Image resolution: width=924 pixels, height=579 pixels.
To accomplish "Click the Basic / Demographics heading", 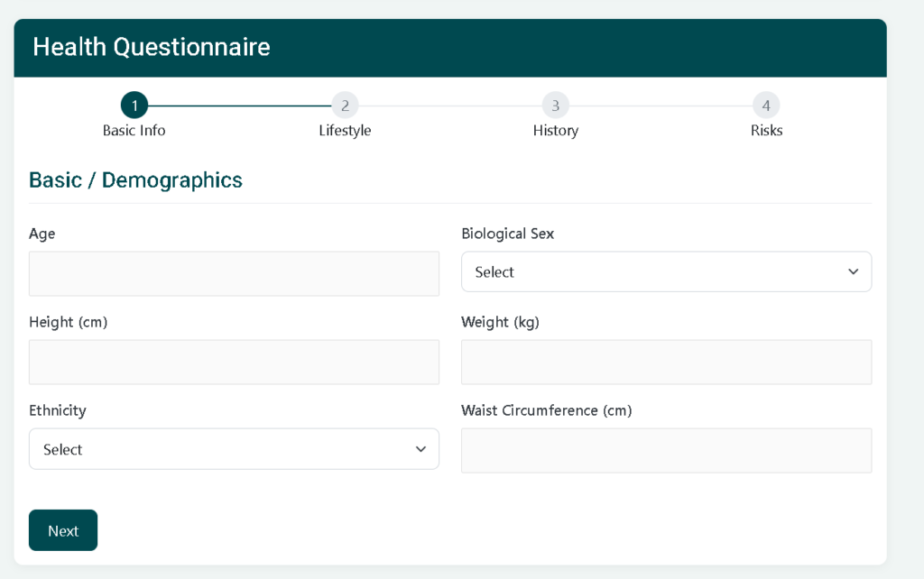I will 135,180.
